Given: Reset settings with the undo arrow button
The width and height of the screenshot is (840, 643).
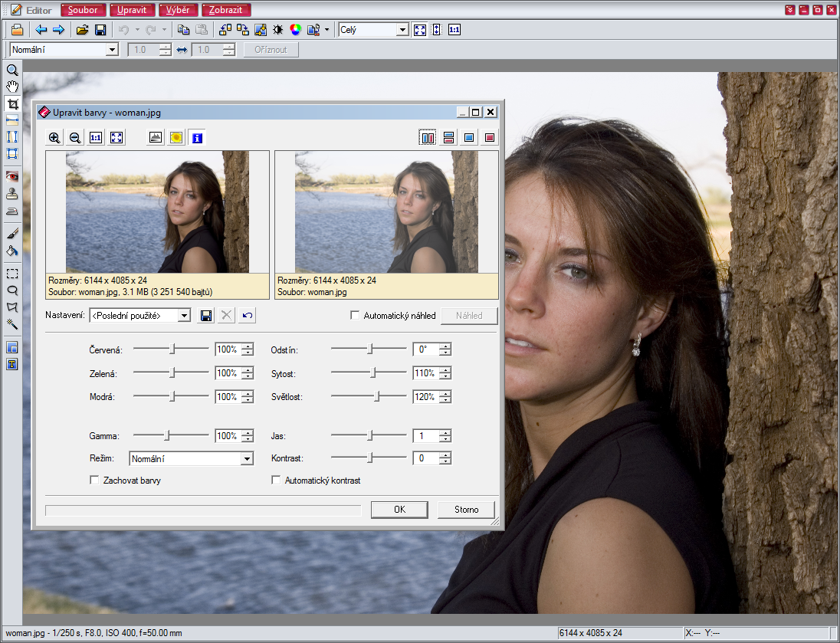Looking at the screenshot, I should click(247, 316).
